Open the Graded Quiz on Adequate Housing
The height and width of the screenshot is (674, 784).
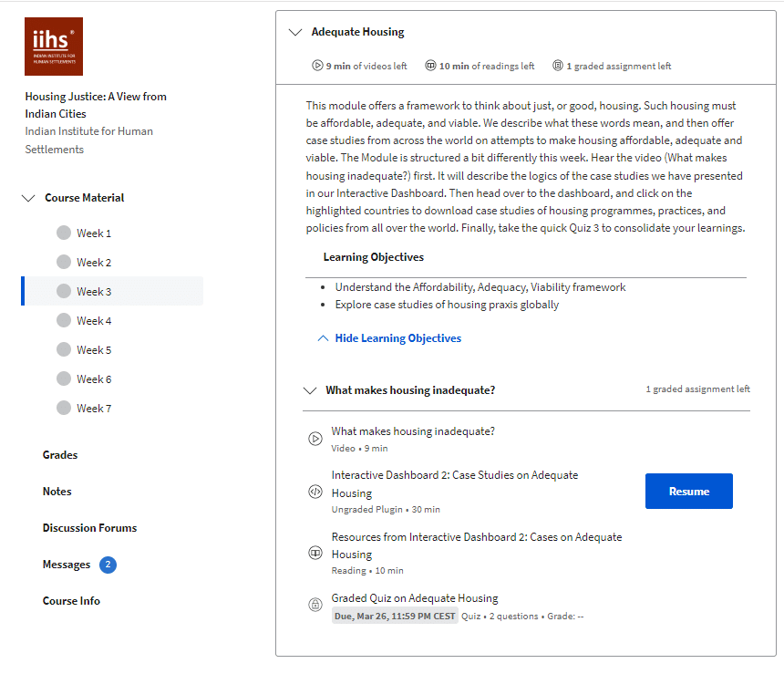click(415, 598)
